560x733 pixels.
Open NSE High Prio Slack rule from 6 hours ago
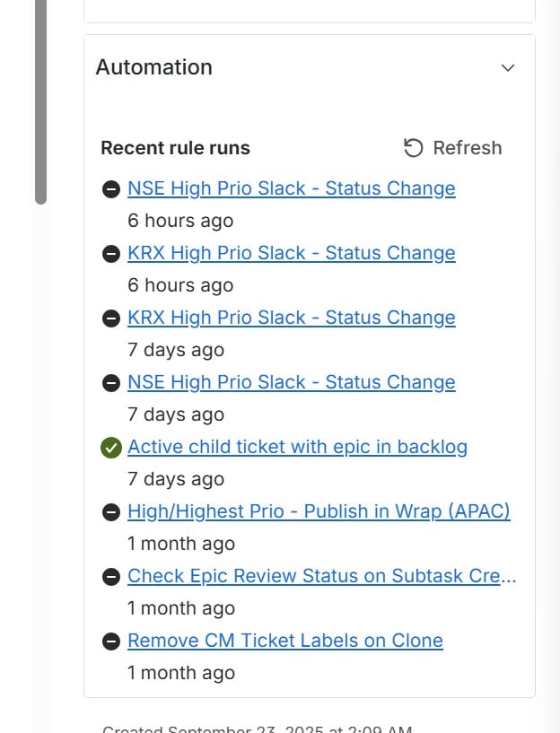pos(292,188)
